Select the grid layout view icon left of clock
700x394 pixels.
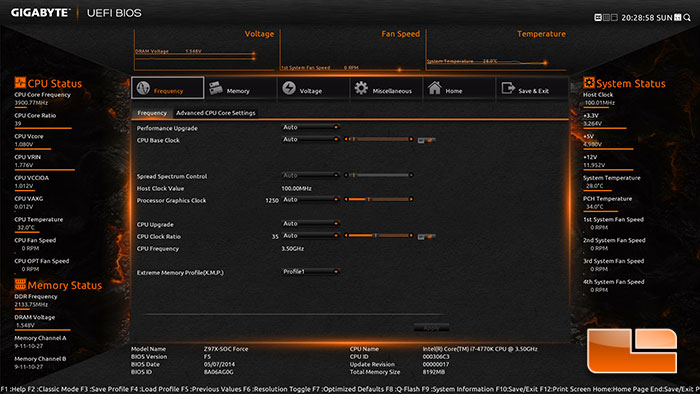(x=606, y=17)
